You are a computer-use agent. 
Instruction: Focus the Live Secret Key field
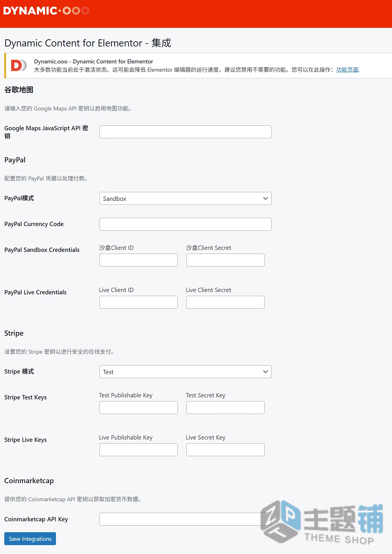pyautogui.click(x=225, y=450)
